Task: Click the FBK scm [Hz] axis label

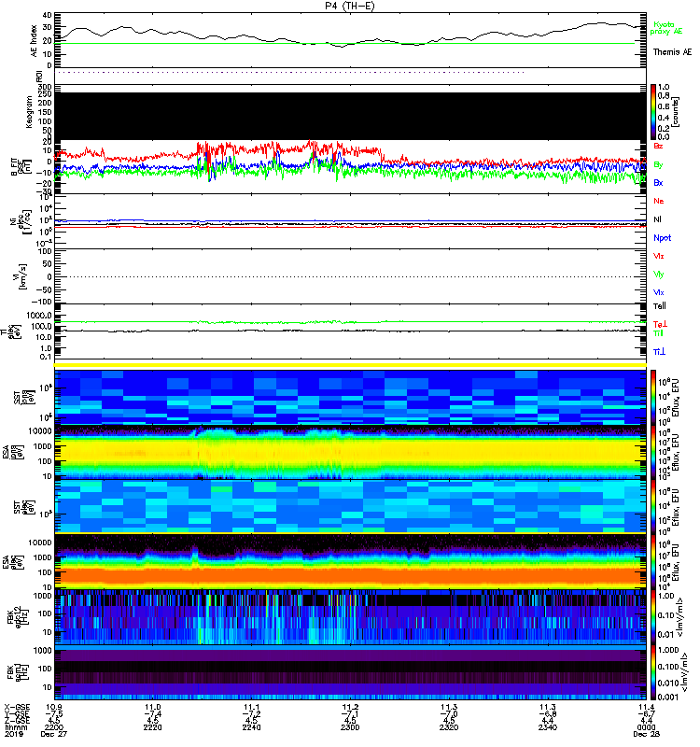Action: [x=16, y=671]
